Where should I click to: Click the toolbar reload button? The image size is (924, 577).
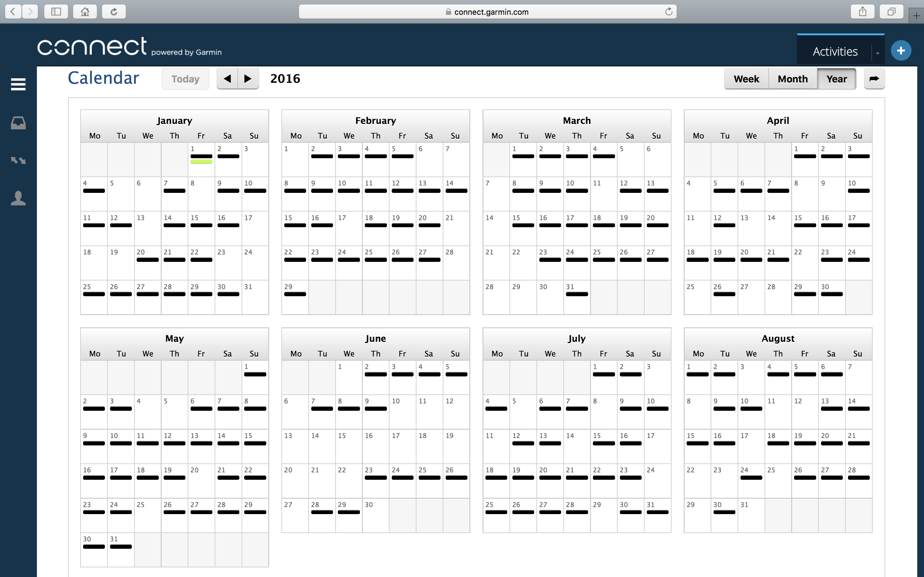[x=114, y=12]
